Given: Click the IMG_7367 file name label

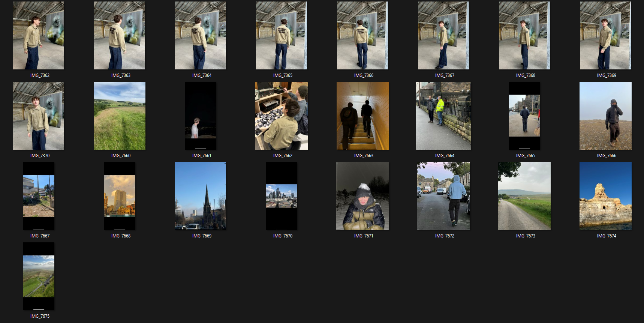Looking at the screenshot, I should [445, 75].
